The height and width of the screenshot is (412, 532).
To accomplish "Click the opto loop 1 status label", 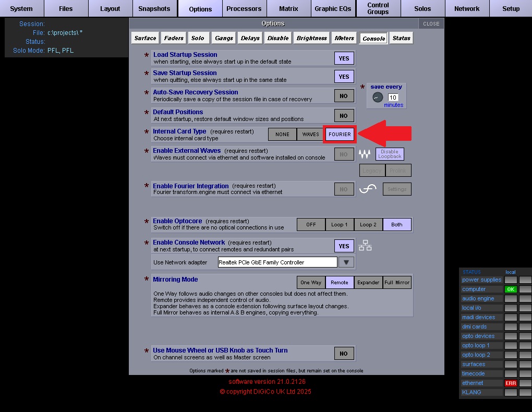I will [476, 345].
